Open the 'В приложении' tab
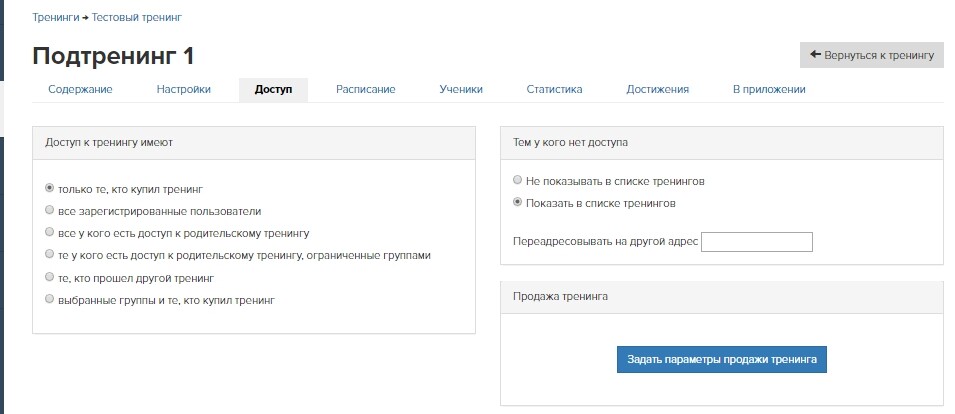The image size is (955, 414). pos(769,89)
